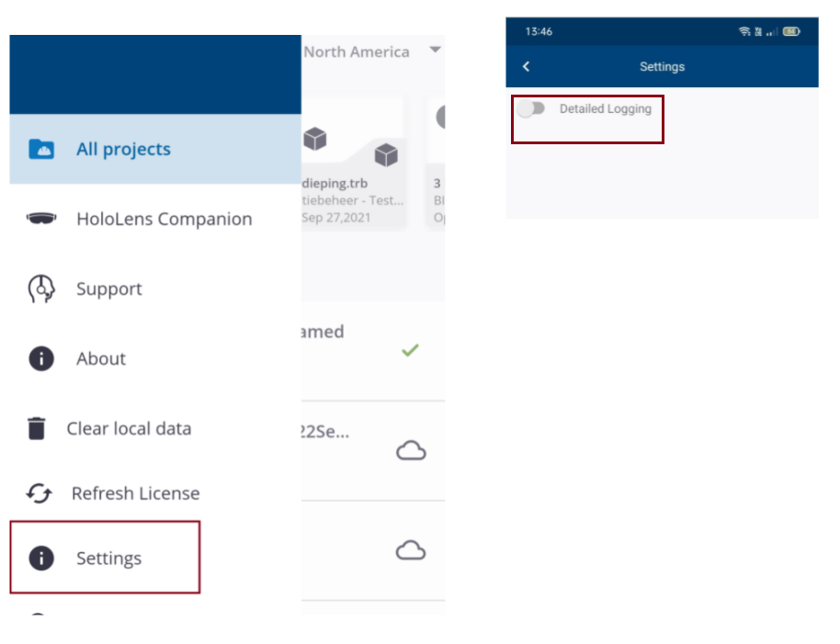Select the All projects folder icon
The width and height of the screenshot is (840, 644).
point(40,149)
